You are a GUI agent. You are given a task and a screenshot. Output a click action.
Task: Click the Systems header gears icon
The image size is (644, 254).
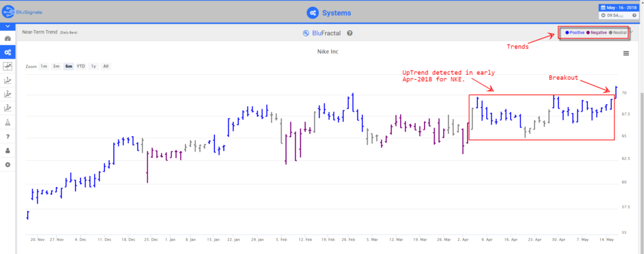coord(313,13)
